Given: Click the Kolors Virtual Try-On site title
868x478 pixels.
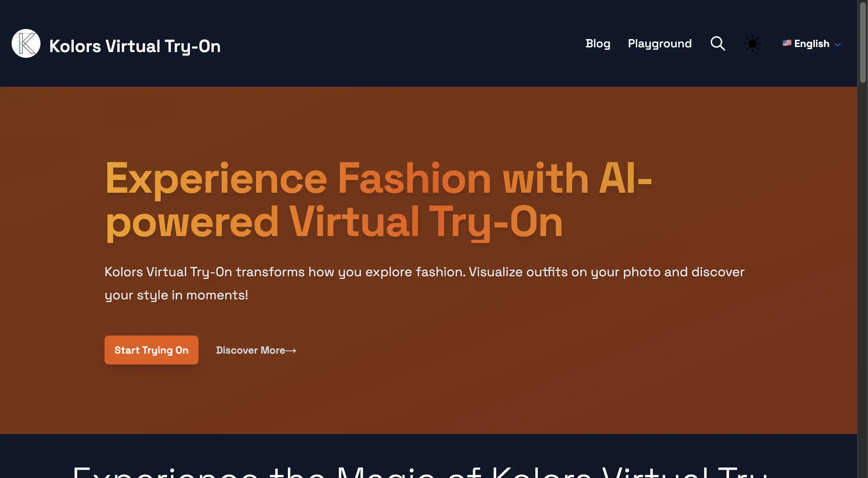Looking at the screenshot, I should click(x=135, y=46).
